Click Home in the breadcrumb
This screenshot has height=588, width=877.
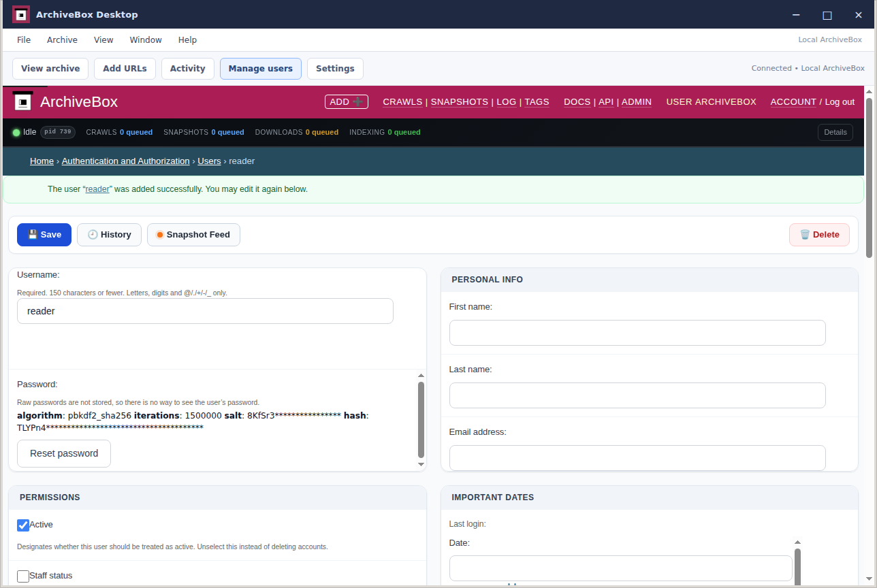tap(42, 161)
